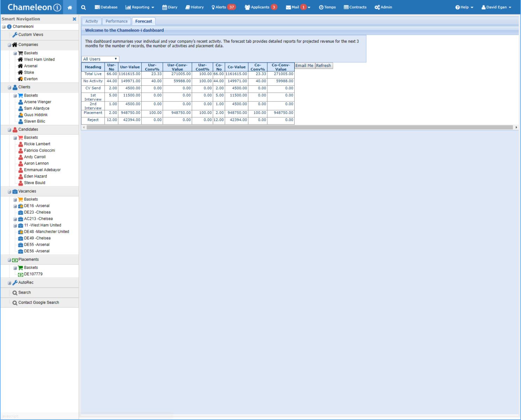Collapse the Candidates section
Screen dimensions: 521x420
click(9, 130)
